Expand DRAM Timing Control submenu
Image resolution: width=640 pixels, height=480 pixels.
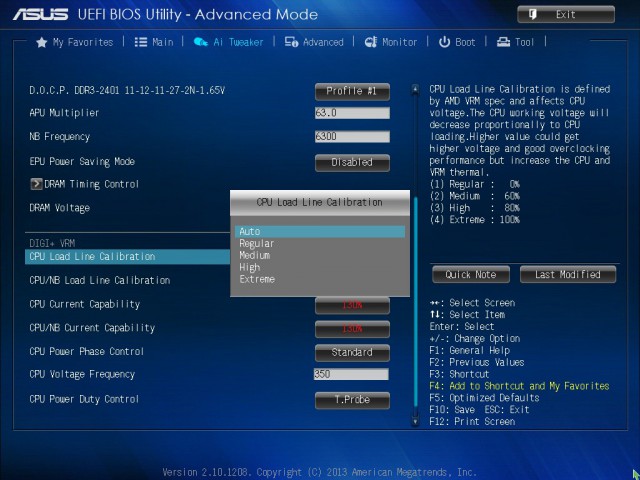click(84, 184)
